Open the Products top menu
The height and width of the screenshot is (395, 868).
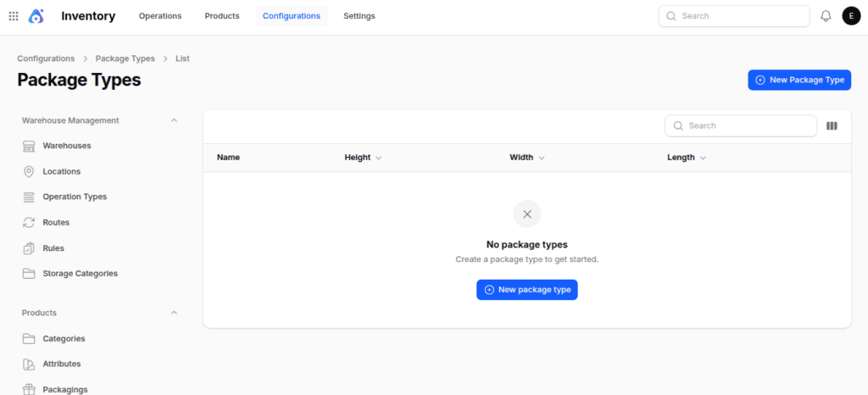point(222,16)
